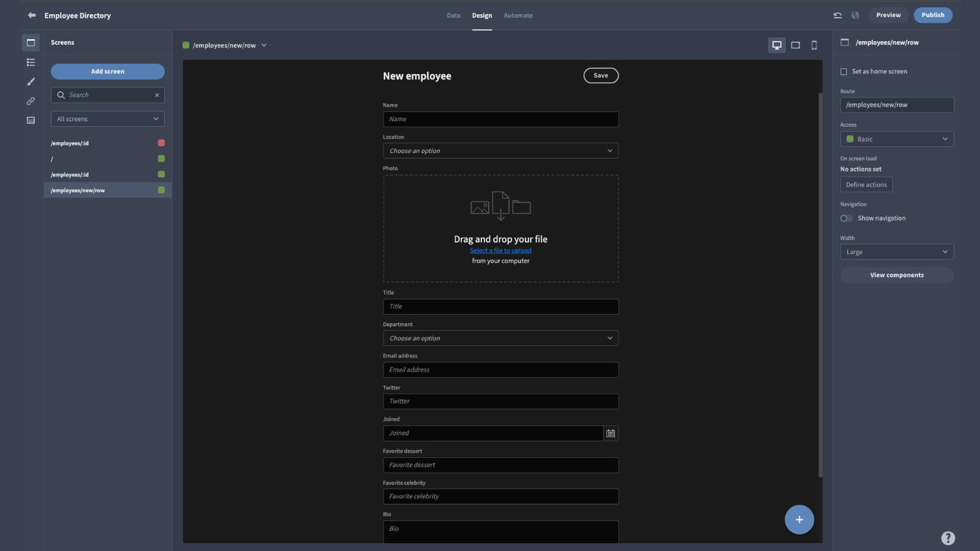Image resolution: width=980 pixels, height=551 pixels.
Task: Switch to mobile preview mode
Action: (x=814, y=45)
